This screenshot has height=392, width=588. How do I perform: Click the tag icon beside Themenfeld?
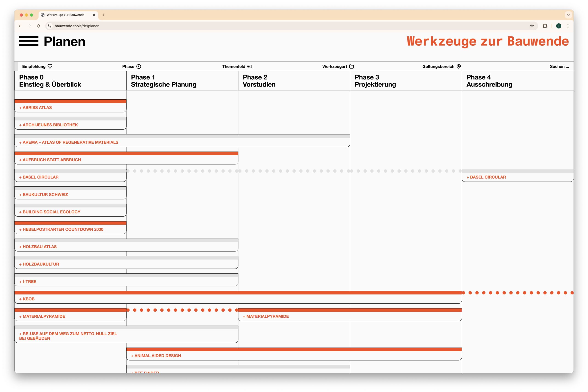point(250,67)
